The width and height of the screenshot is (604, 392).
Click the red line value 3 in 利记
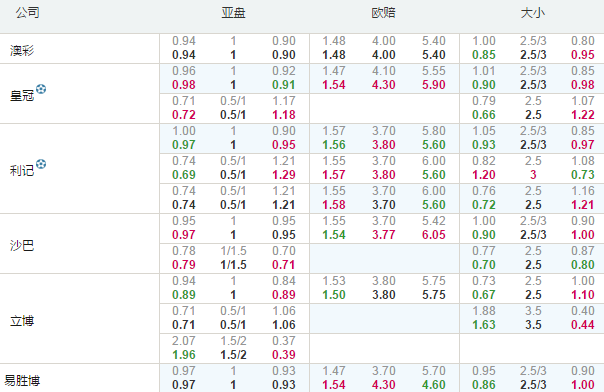pos(533,175)
